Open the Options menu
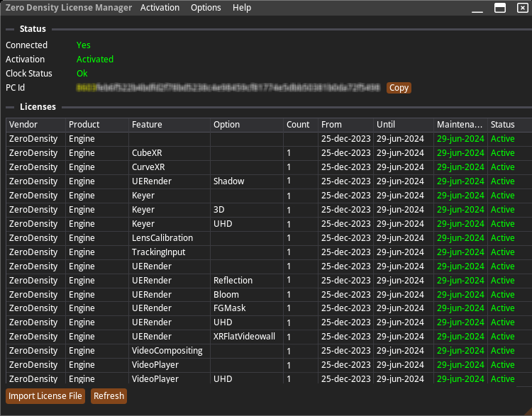 (x=206, y=8)
